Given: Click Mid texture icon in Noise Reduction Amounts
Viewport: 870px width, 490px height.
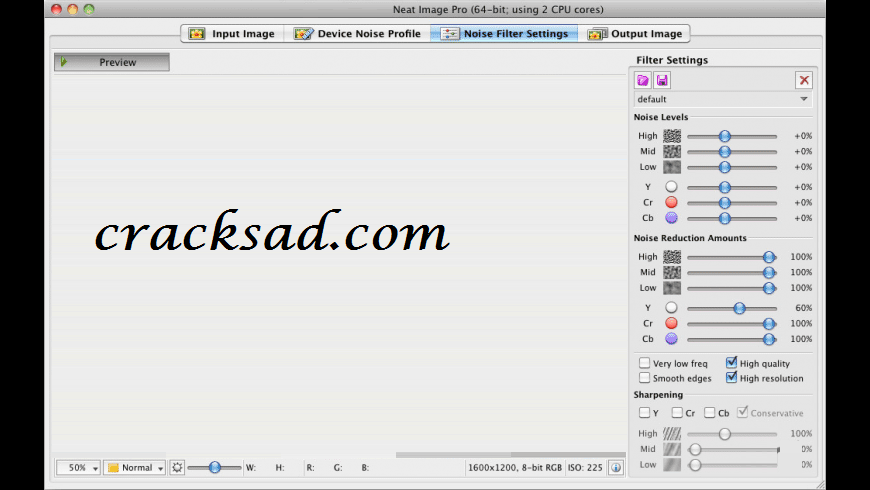Looking at the screenshot, I should pyautogui.click(x=672, y=272).
